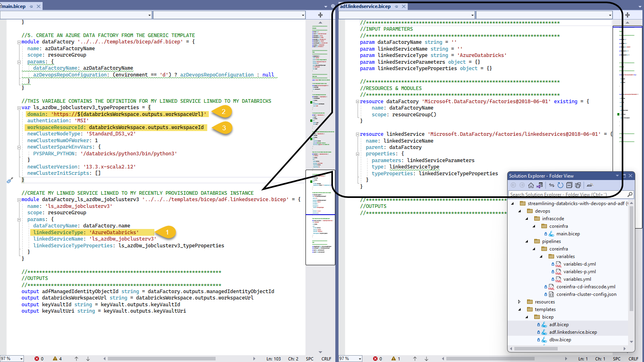The width and height of the screenshot is (644, 362).
Task: Collapse the resource dataFactory existing block
Action: 357,102
